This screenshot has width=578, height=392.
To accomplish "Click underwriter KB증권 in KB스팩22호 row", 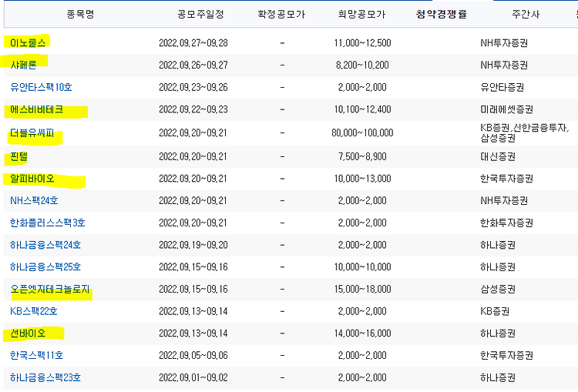I will point(495,311).
